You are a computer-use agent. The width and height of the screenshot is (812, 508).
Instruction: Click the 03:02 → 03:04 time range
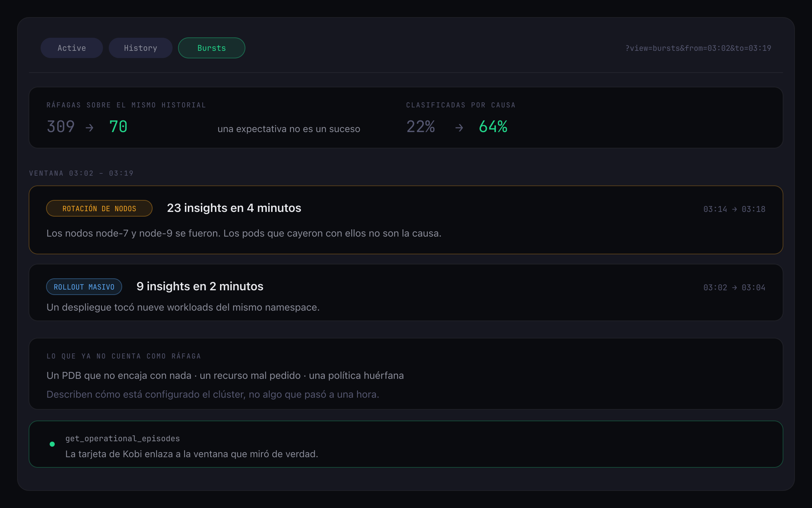coord(734,287)
